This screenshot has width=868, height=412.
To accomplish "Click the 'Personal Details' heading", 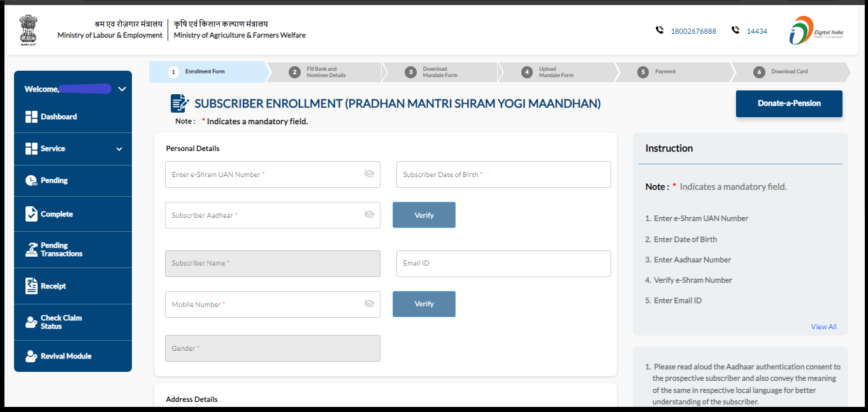I will pyautogui.click(x=192, y=148).
